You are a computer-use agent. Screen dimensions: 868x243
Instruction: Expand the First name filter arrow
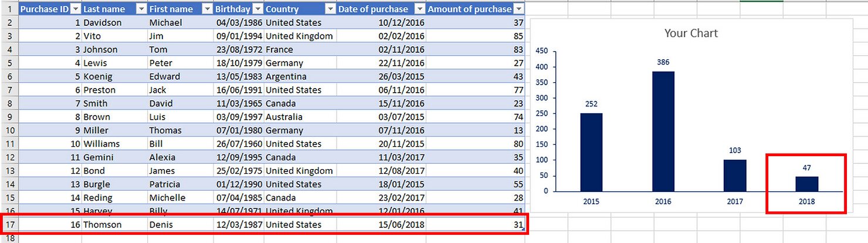point(206,9)
